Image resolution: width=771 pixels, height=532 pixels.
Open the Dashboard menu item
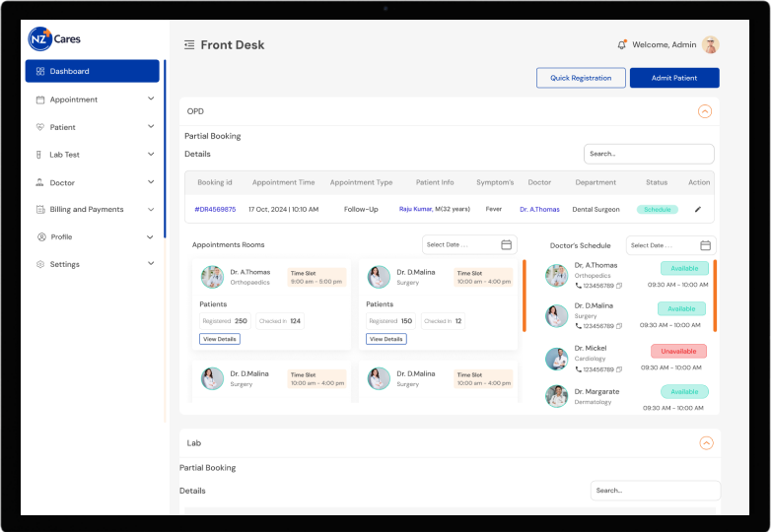(92, 71)
